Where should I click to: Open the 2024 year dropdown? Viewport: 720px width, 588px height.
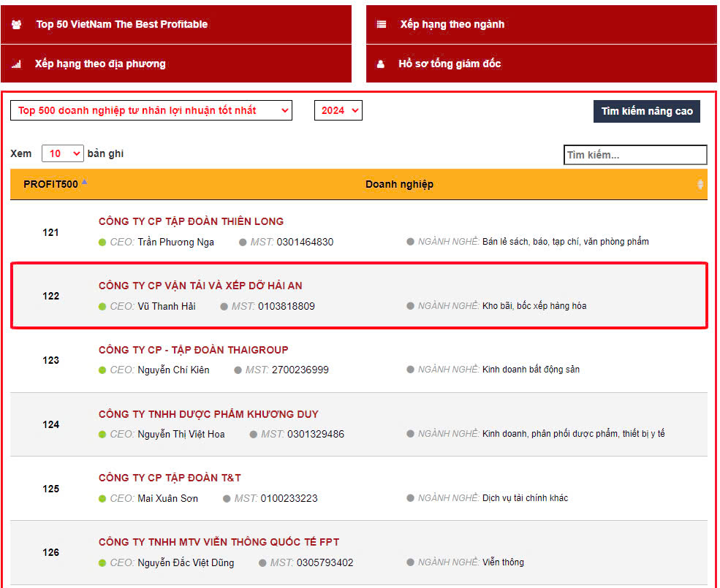(338, 110)
